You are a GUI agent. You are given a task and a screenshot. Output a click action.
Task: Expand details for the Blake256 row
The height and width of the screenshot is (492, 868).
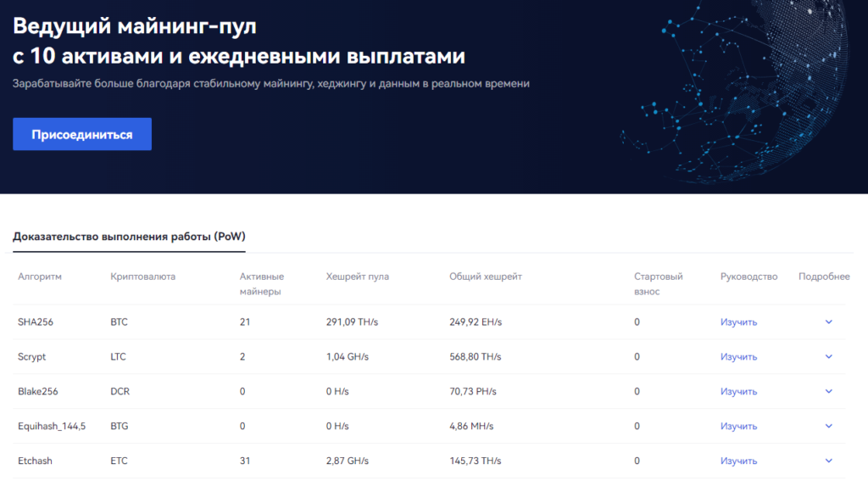pos(827,392)
